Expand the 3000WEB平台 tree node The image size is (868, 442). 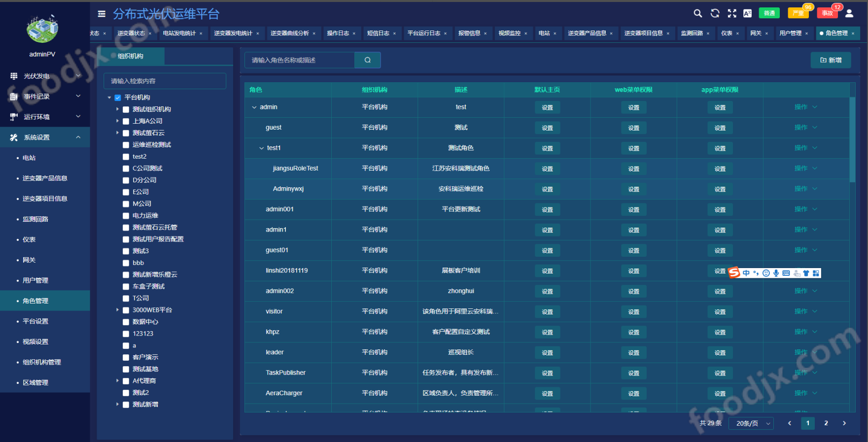click(117, 310)
